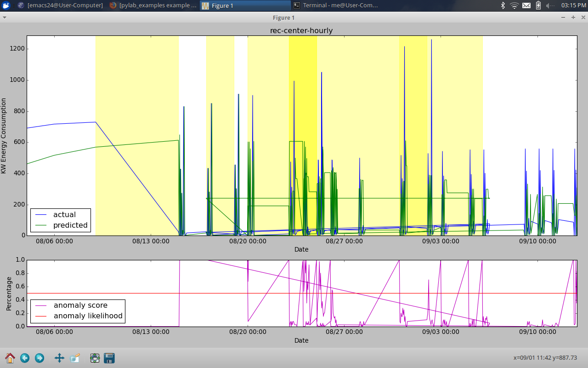
Task: Open the muted volume speaker icon
Action: point(549,6)
